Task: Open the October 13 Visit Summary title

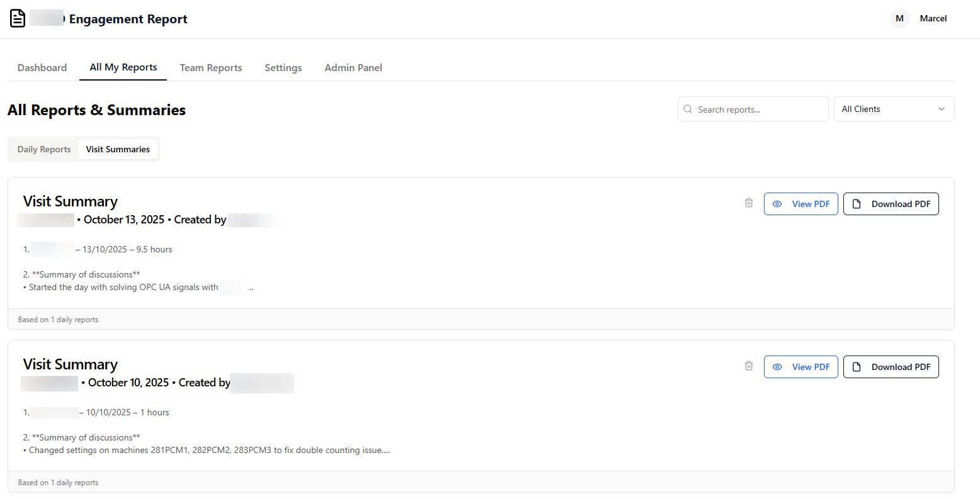Action: [71, 201]
